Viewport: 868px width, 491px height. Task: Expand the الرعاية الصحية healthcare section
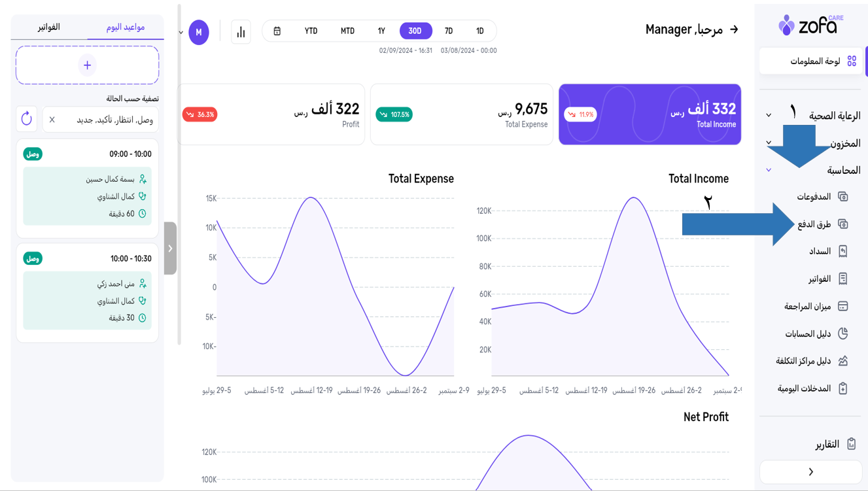tap(769, 116)
